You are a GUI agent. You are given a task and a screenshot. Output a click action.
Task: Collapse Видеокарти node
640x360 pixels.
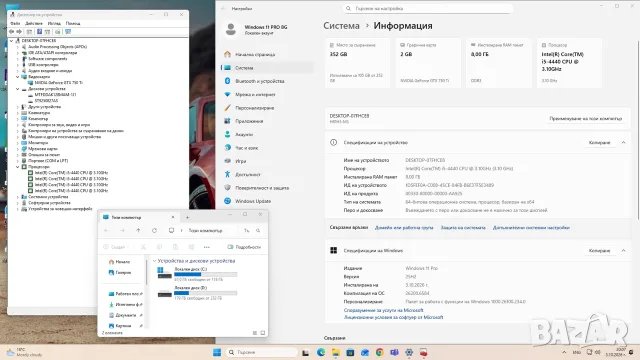(18, 76)
